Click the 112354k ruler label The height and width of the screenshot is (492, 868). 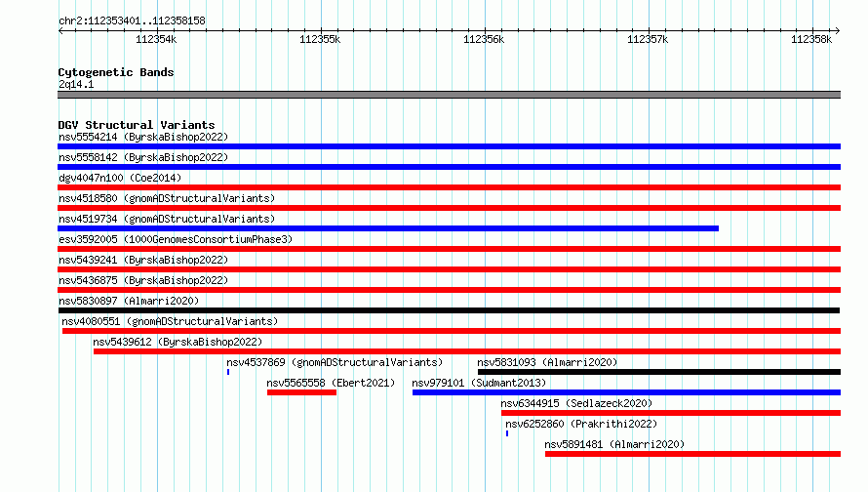pos(156,39)
